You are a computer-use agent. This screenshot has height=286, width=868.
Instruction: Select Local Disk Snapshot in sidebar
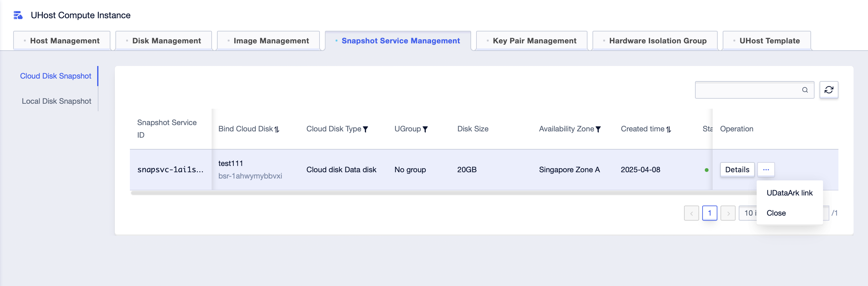point(56,102)
